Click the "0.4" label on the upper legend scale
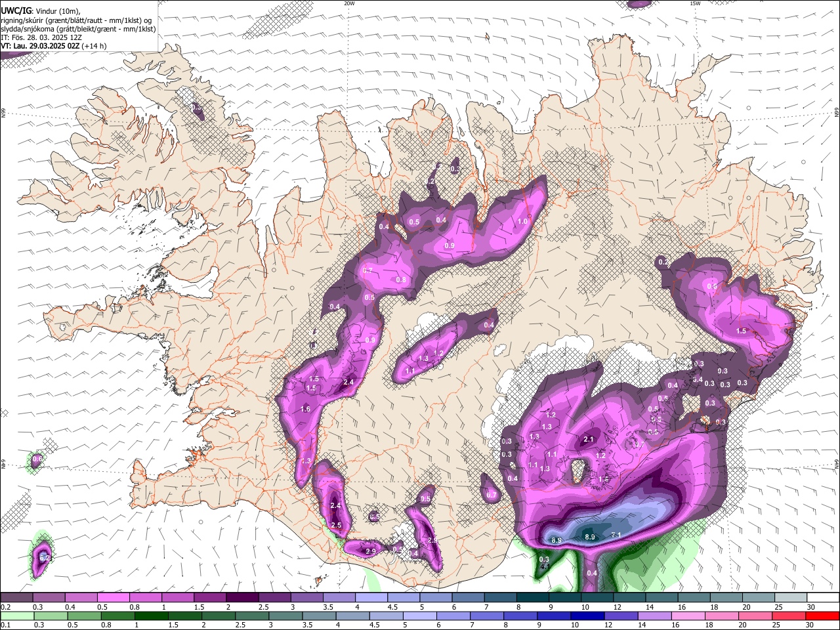This screenshot has height=630, width=840. coord(70,607)
